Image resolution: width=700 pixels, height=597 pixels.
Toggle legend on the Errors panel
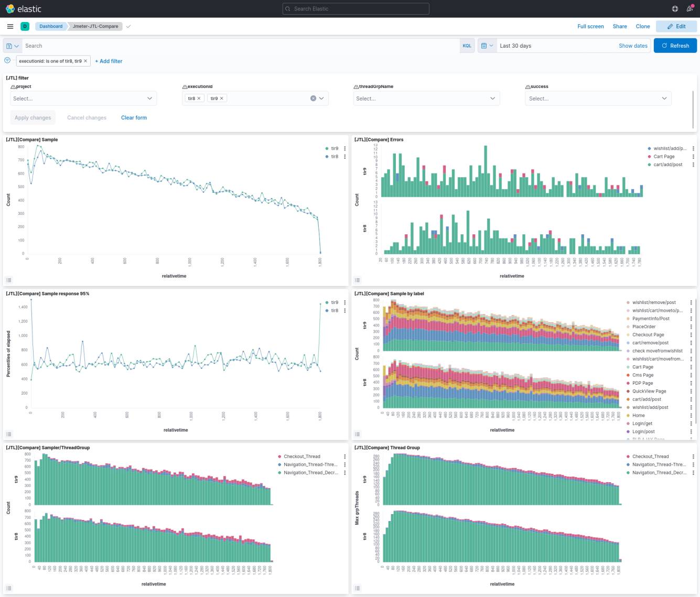point(357,280)
